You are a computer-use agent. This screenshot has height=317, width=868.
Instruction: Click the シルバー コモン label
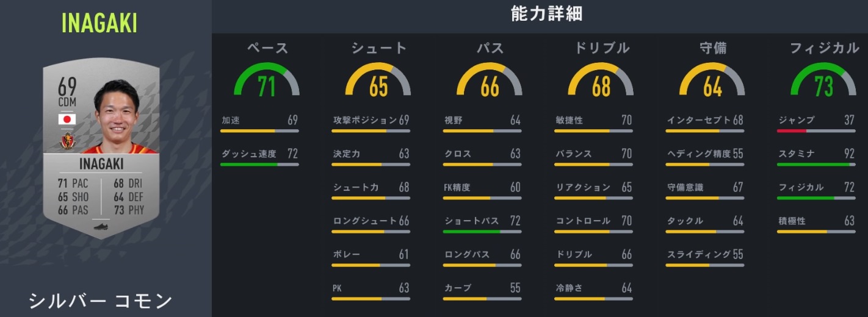(x=101, y=301)
